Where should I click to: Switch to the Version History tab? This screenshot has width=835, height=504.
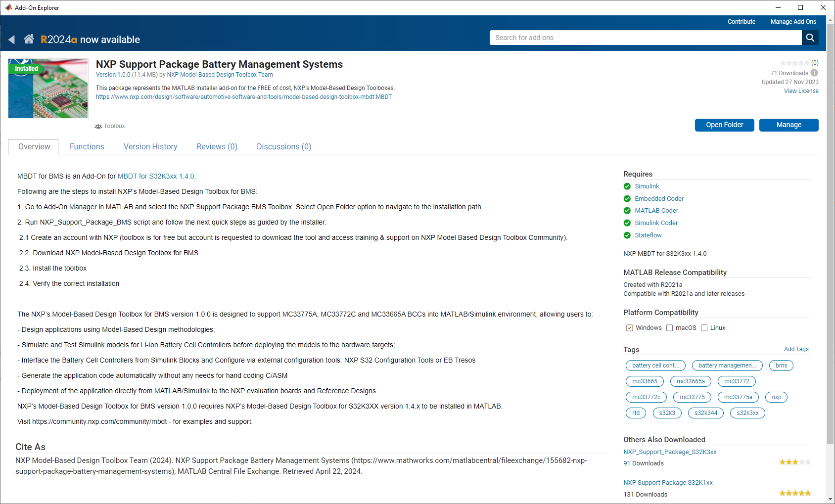tap(150, 146)
